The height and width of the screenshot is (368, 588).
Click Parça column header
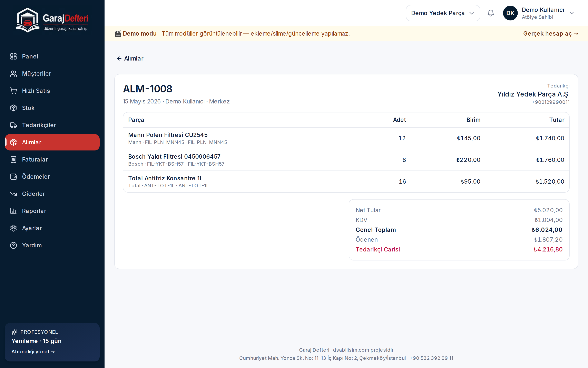(136, 120)
